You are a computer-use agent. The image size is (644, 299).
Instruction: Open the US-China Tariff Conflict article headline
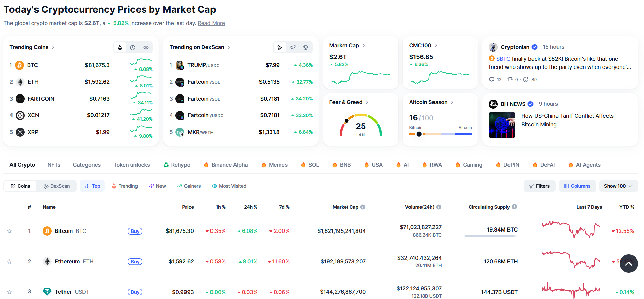pos(567,120)
